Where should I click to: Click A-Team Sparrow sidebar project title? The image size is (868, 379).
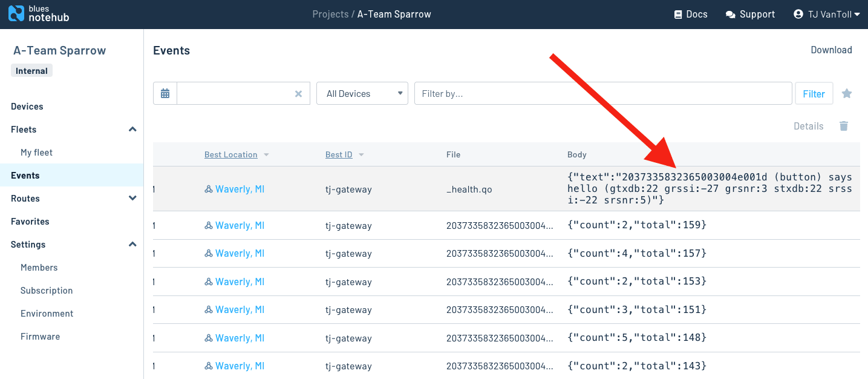(59, 50)
